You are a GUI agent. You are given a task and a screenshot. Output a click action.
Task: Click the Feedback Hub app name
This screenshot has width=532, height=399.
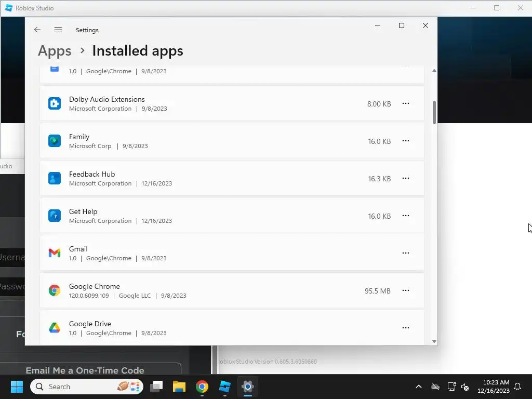pyautogui.click(x=92, y=174)
